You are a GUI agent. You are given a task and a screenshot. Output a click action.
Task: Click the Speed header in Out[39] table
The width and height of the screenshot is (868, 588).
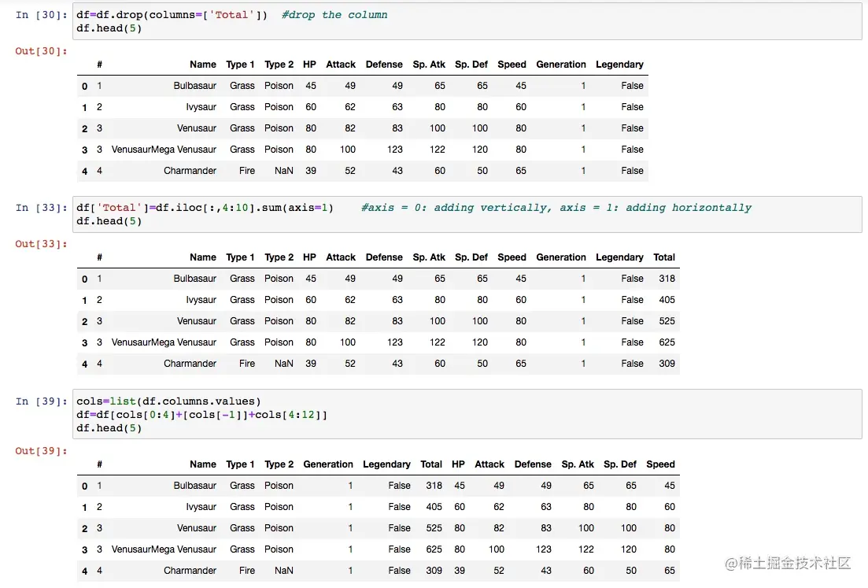pyautogui.click(x=660, y=464)
